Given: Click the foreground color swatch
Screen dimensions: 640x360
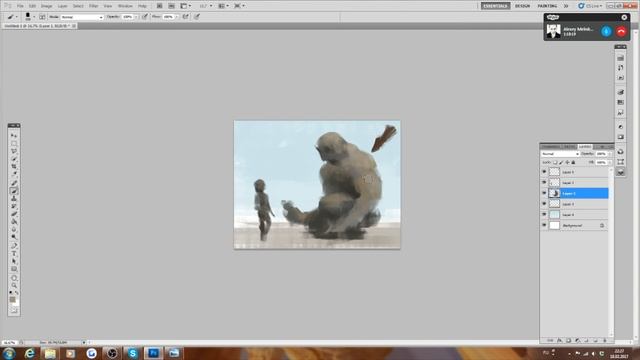Looking at the screenshot, I should [x=12, y=300].
